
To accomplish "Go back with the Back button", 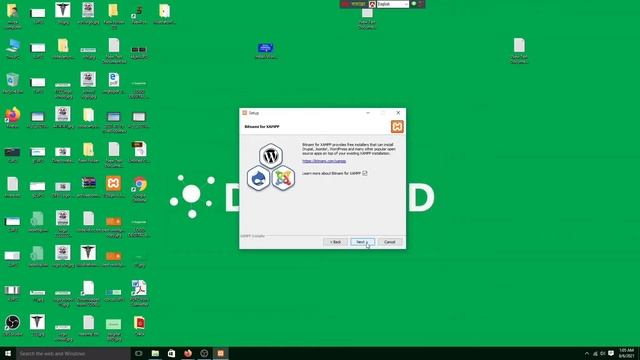I will coord(336,242).
